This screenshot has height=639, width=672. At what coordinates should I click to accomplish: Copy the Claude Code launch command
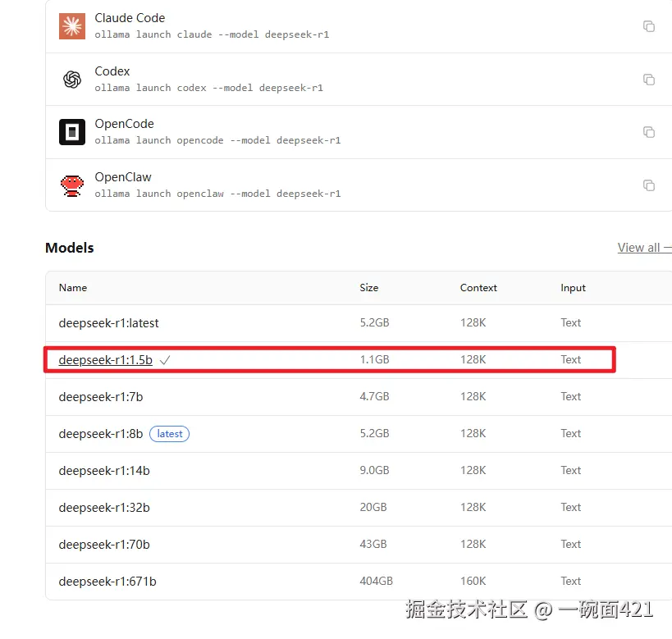(649, 26)
